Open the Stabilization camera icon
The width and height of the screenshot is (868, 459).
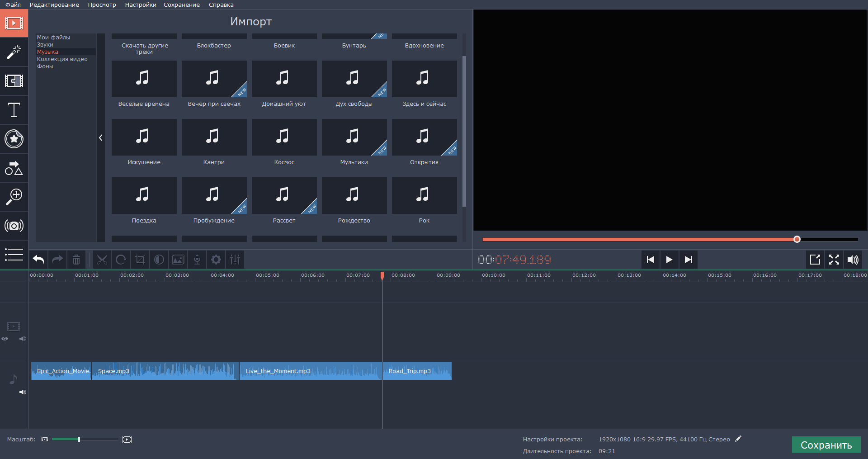[x=14, y=226]
